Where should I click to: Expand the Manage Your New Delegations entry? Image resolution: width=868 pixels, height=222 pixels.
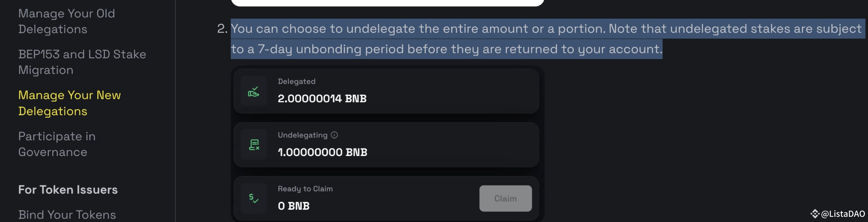point(70,103)
